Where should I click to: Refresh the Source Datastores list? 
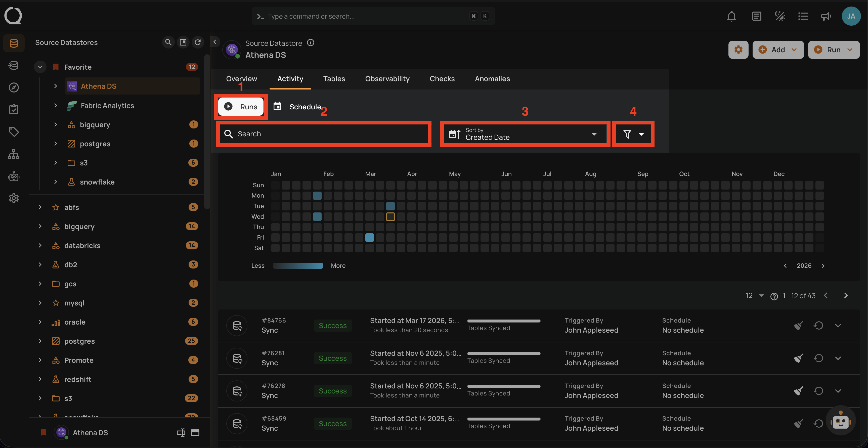tap(198, 42)
